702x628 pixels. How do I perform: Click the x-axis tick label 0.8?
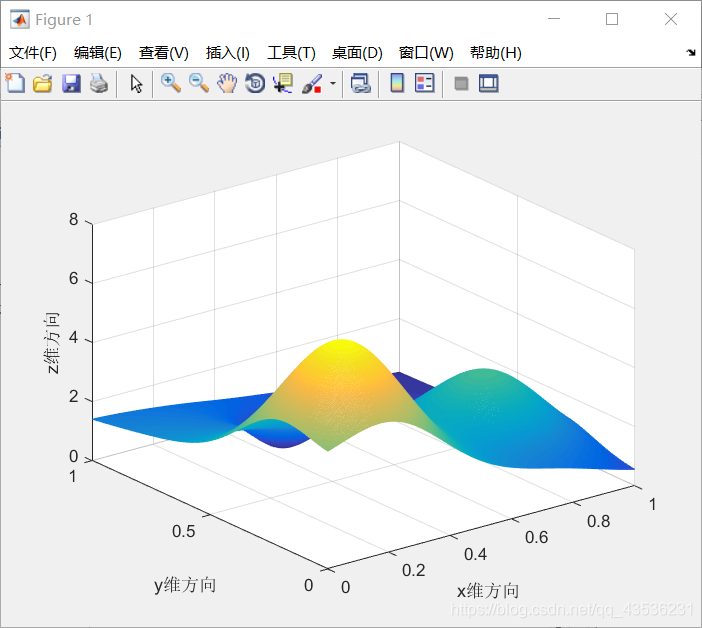599,521
